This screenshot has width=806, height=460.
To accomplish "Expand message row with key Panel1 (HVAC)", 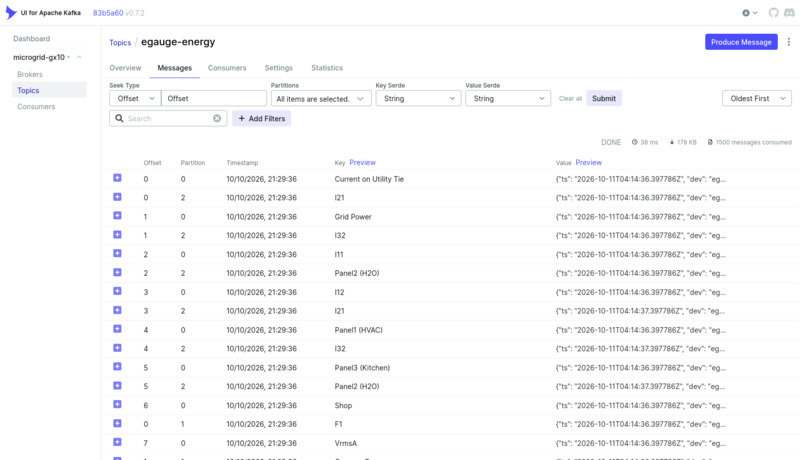I will [117, 329].
